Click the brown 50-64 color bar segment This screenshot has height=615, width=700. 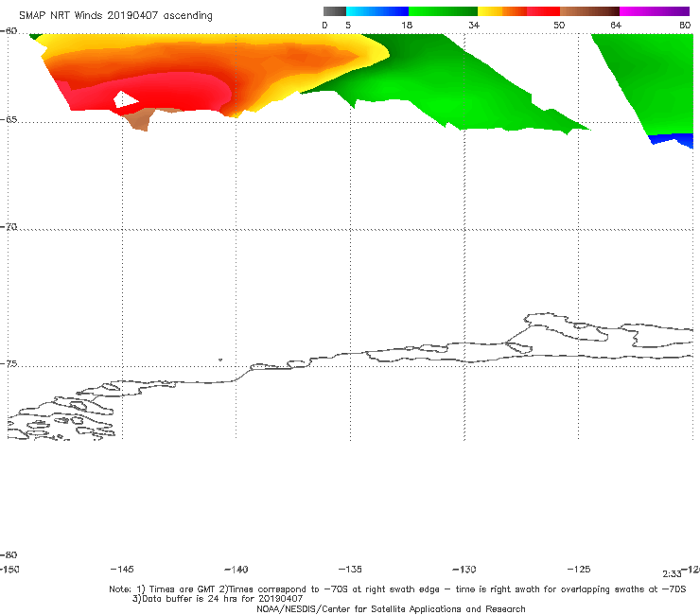click(x=589, y=11)
